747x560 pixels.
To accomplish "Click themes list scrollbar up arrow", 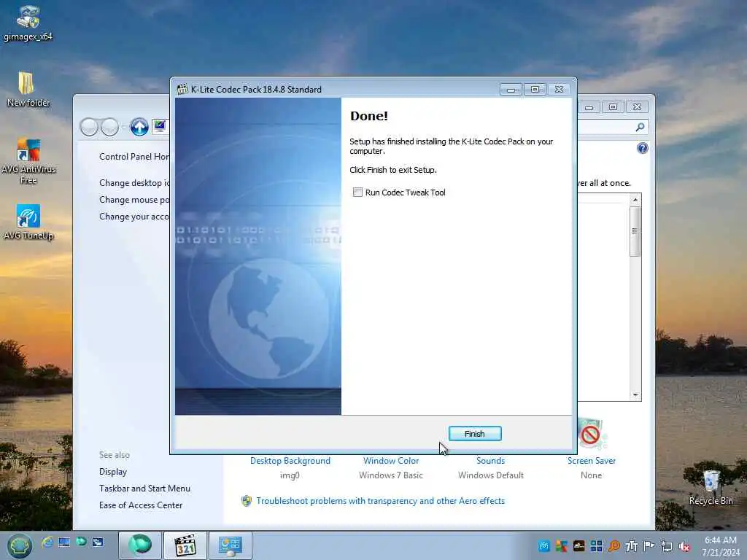I will 635,200.
